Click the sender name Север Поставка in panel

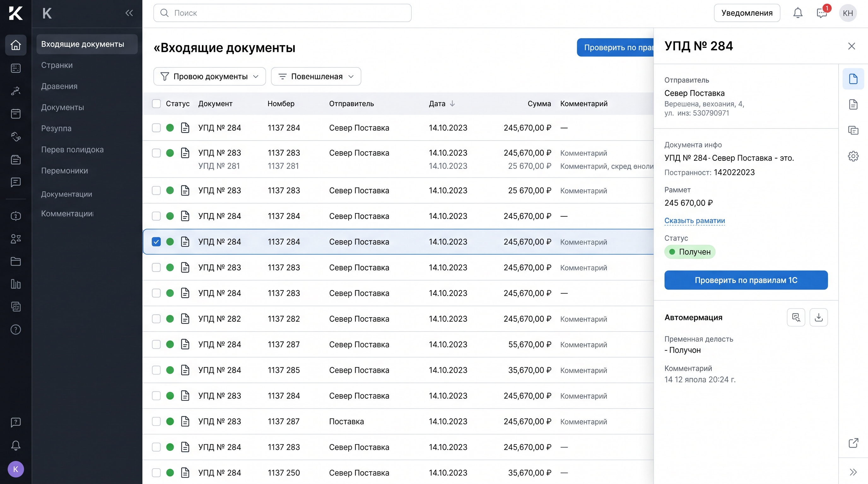695,93
